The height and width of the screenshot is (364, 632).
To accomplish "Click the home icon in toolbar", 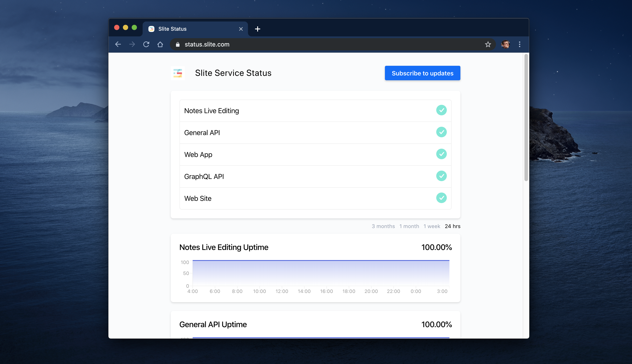I will click(x=160, y=44).
